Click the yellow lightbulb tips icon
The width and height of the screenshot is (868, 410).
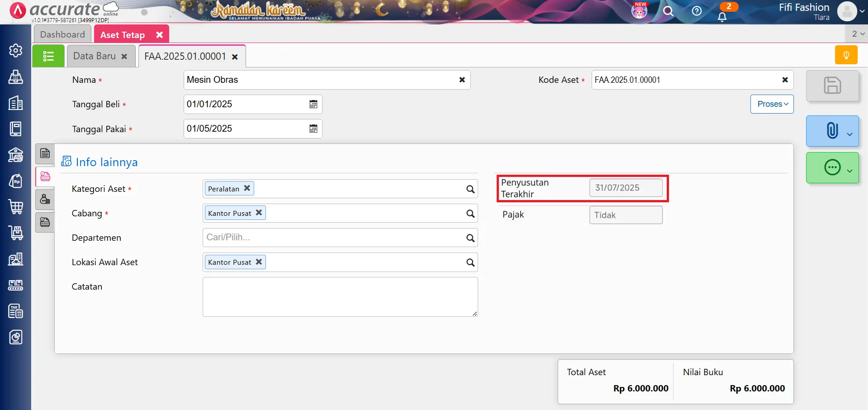coord(846,55)
